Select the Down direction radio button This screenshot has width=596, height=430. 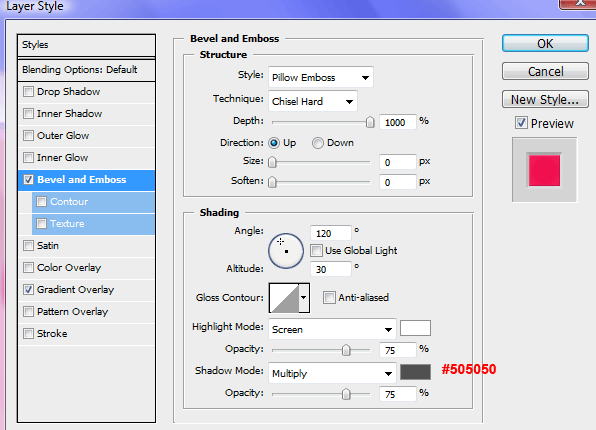point(317,143)
